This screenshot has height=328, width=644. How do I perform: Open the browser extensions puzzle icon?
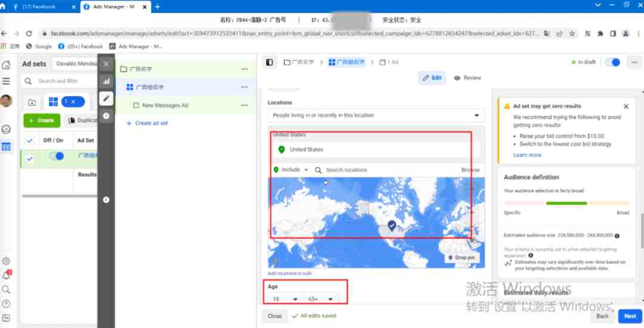(600, 33)
